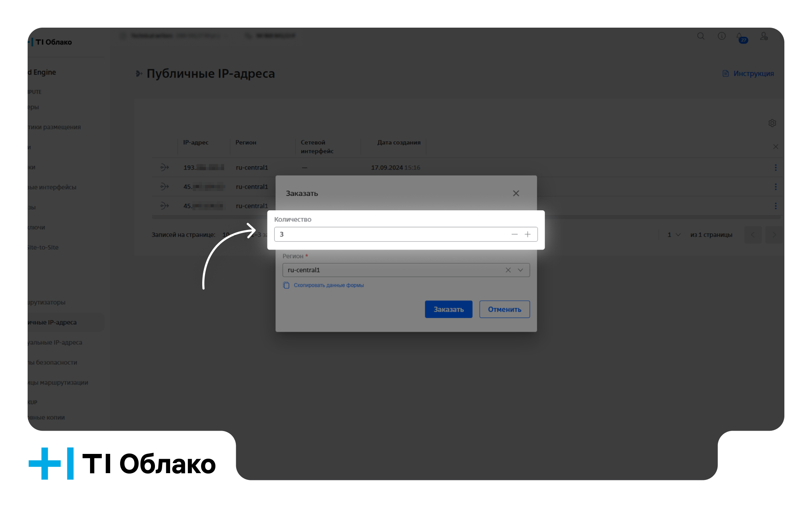This screenshot has width=812, height=508.
Task: Click the plus stepper to increase quantity
Action: click(x=527, y=234)
